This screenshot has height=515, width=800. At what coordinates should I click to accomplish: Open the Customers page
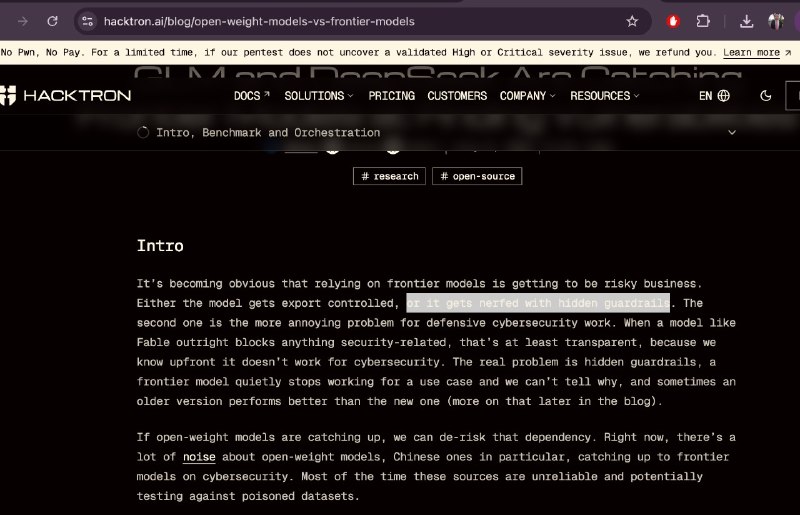457,95
